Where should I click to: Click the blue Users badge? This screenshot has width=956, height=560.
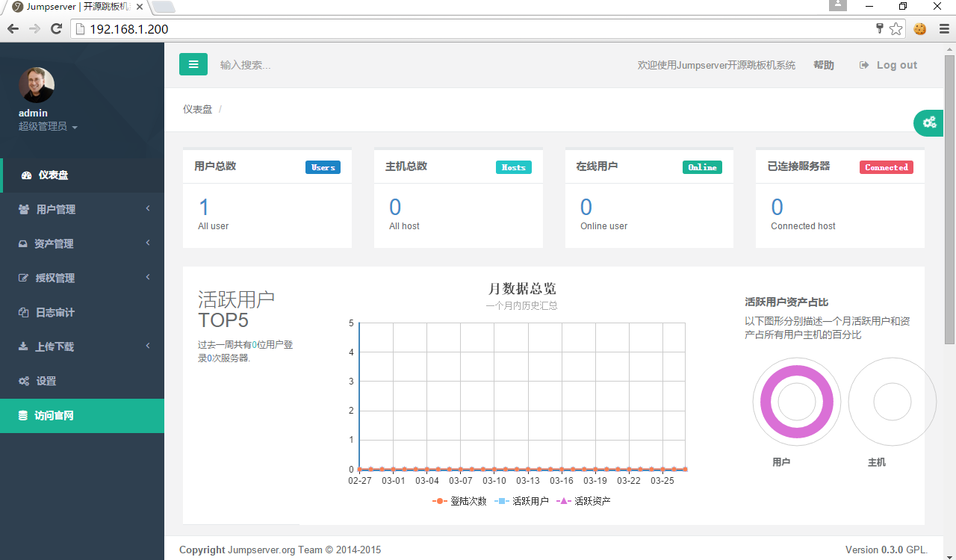[323, 167]
